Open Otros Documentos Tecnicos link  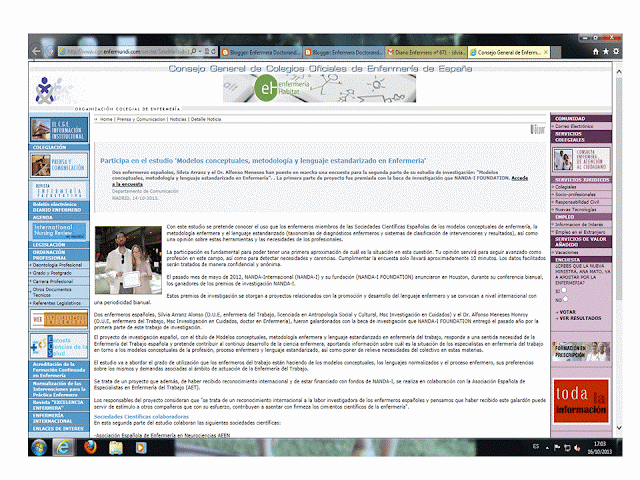tap(52, 292)
